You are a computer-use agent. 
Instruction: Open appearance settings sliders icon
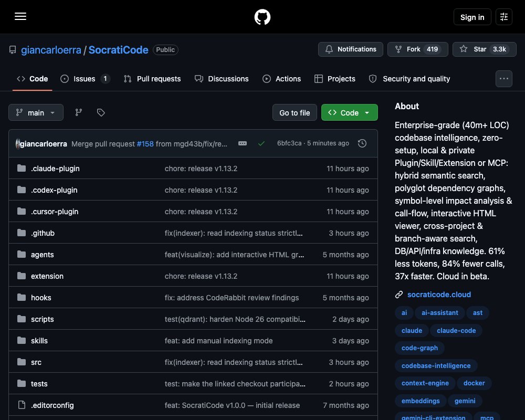504,17
